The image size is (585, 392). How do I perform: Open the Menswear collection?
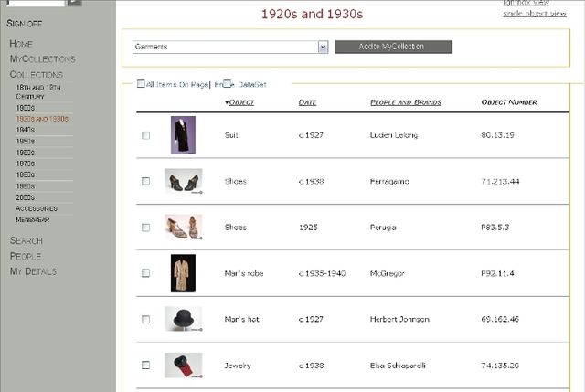(33, 219)
